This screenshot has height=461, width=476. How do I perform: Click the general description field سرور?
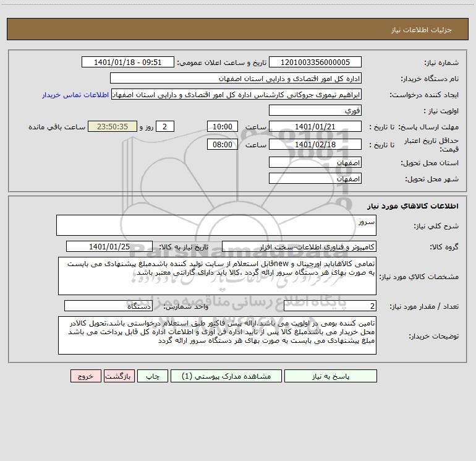216,225
